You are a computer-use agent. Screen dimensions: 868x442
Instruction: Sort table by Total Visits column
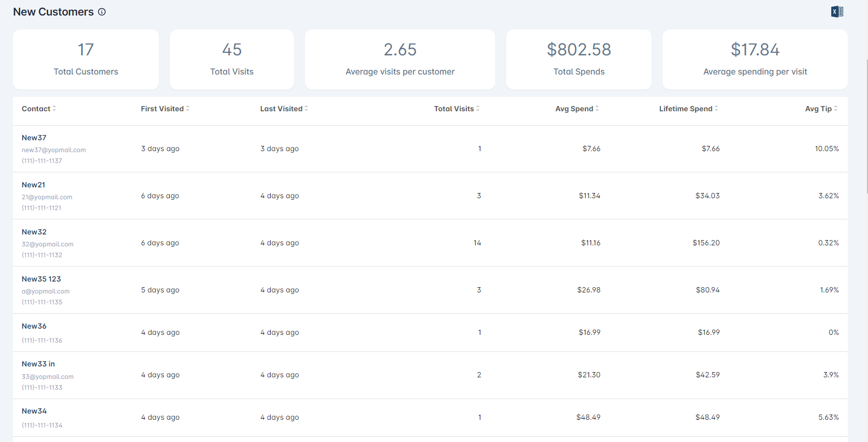pos(457,109)
